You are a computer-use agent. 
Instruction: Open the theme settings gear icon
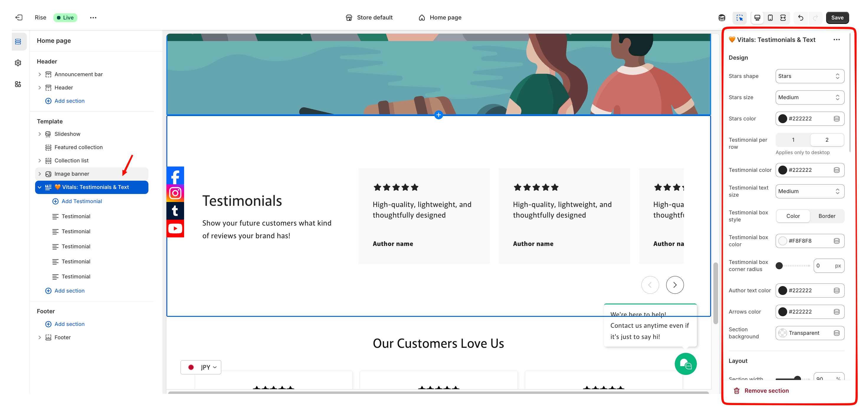pos(18,63)
